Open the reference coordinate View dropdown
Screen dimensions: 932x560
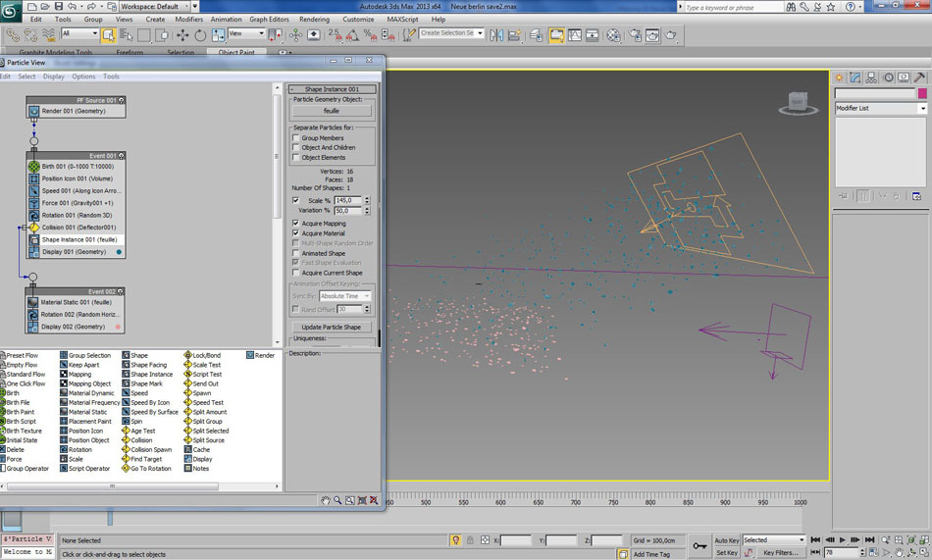[246, 34]
